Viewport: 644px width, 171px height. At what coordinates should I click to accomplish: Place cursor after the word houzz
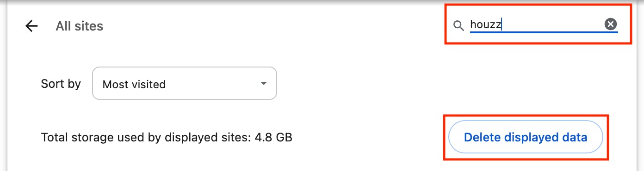coord(503,24)
